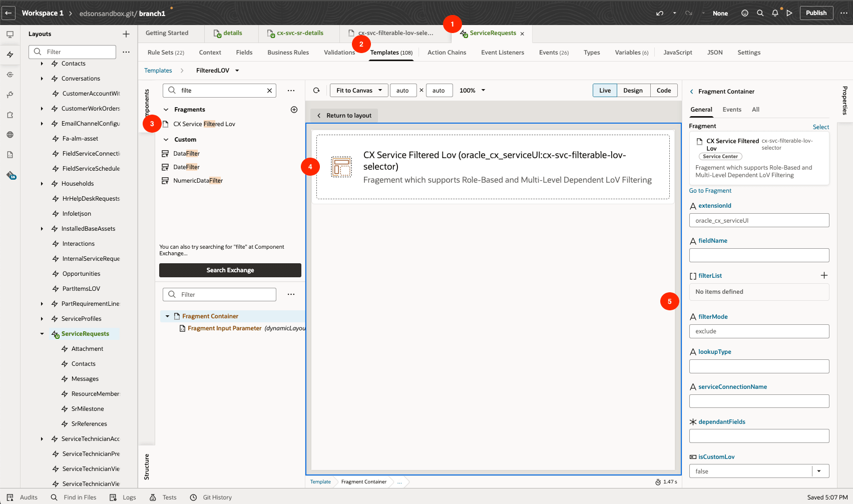This screenshot has height=504, width=853.
Task: Clear the 'filte' fragment search with the X
Action: click(x=269, y=90)
